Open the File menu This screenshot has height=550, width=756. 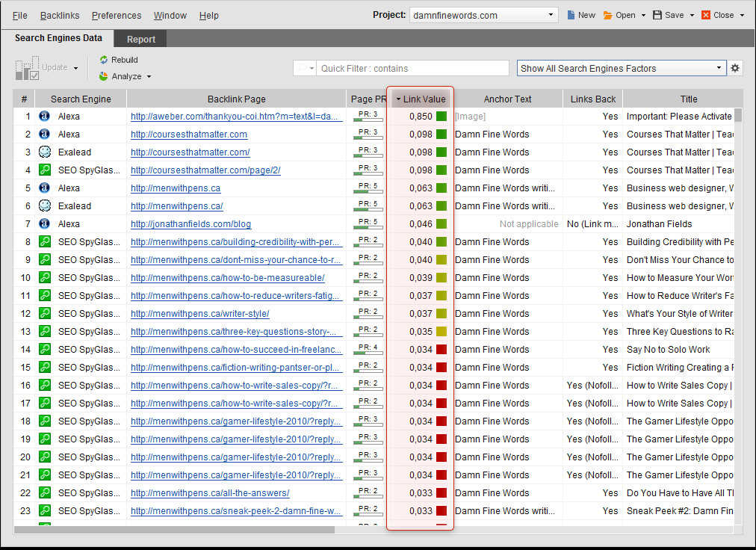coord(19,16)
